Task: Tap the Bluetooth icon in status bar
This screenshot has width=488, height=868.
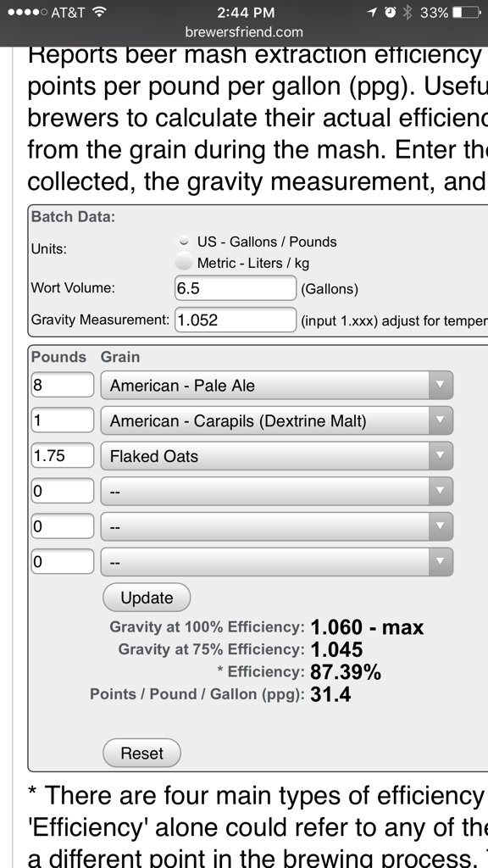Action: (x=408, y=12)
